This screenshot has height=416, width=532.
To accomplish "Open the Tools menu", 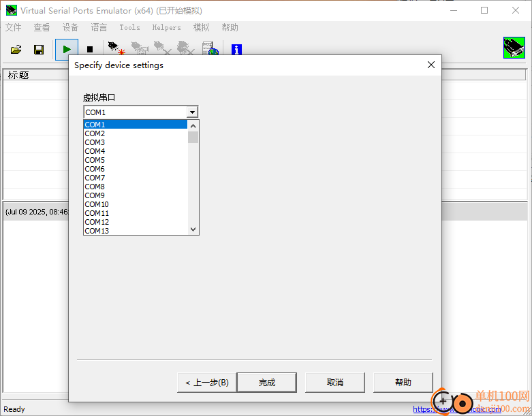I will click(x=129, y=27).
